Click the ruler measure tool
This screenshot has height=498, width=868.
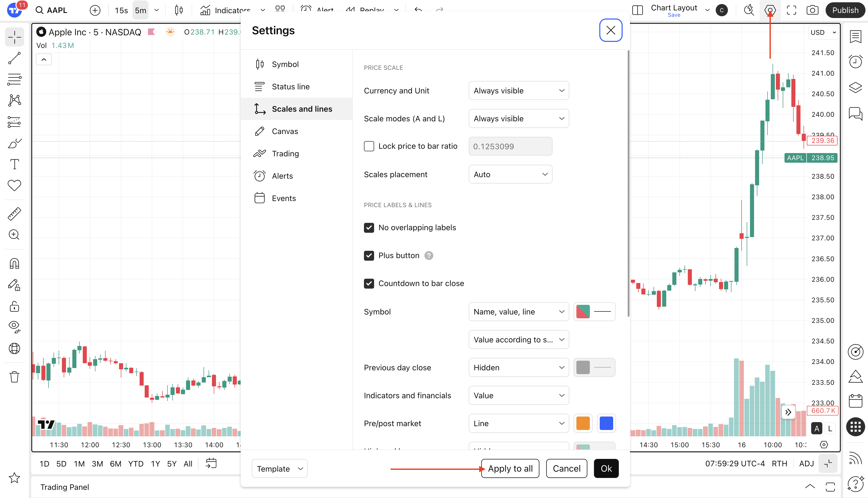pos(14,214)
